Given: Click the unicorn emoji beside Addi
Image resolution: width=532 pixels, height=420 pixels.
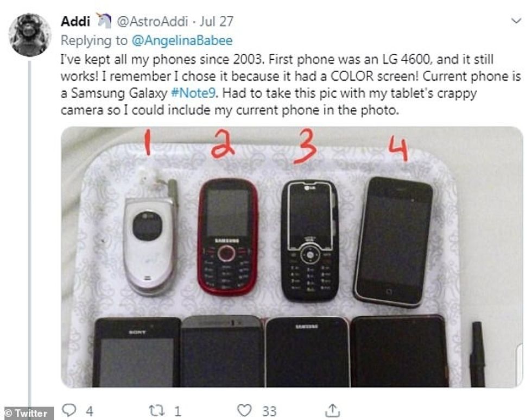Looking at the screenshot, I should point(104,20).
